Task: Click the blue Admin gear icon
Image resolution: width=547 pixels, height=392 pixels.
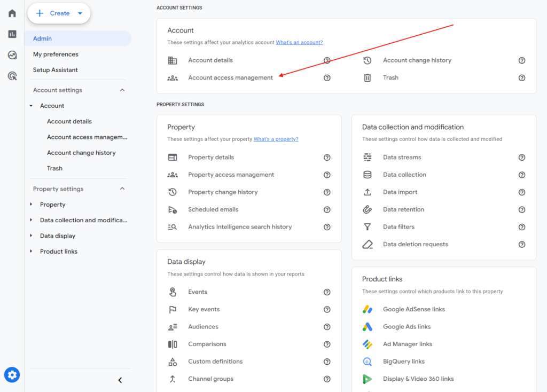Action: (12, 375)
